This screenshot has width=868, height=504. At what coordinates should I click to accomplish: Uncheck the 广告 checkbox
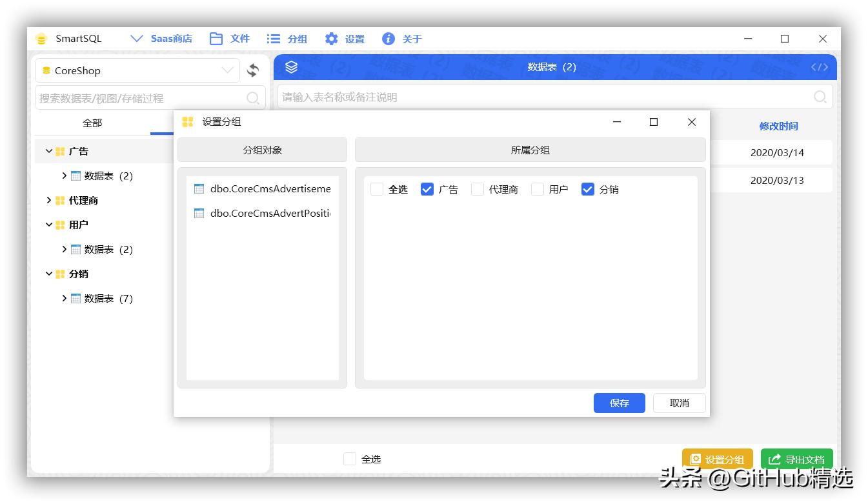[427, 189]
